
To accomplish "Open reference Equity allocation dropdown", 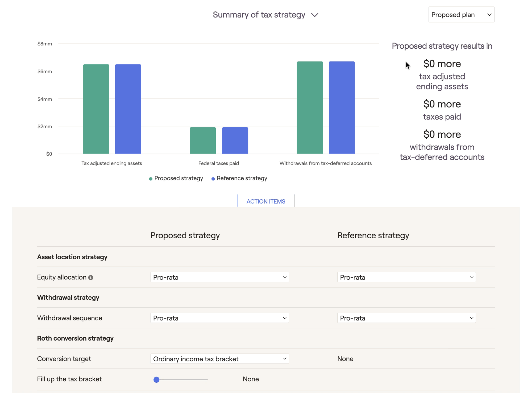I will 406,277.
